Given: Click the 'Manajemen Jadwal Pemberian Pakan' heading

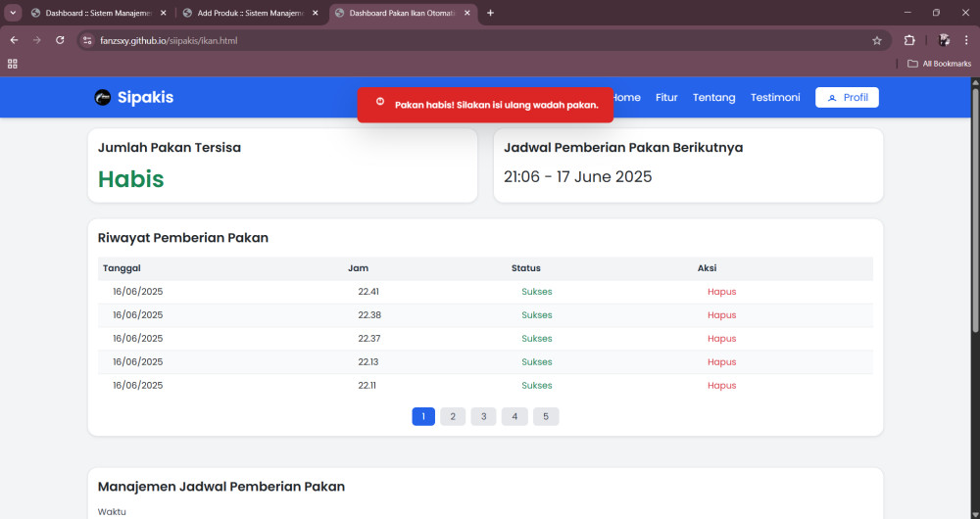Looking at the screenshot, I should [221, 487].
